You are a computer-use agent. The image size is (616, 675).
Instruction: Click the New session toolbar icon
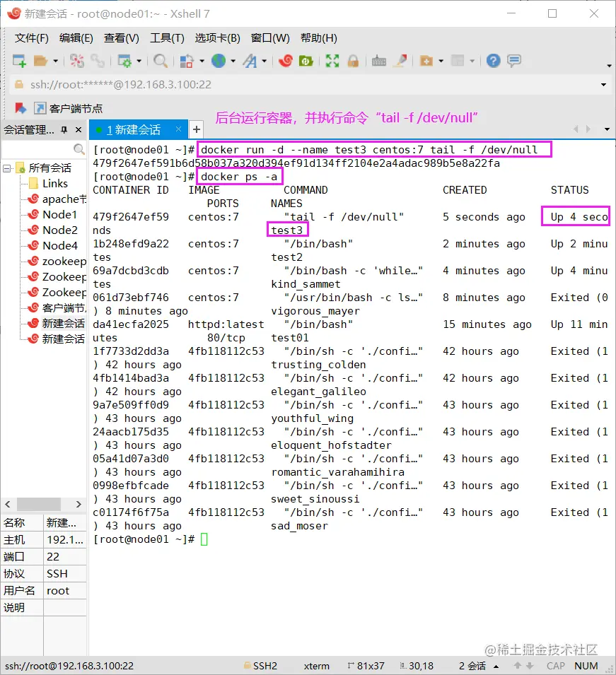(19, 61)
